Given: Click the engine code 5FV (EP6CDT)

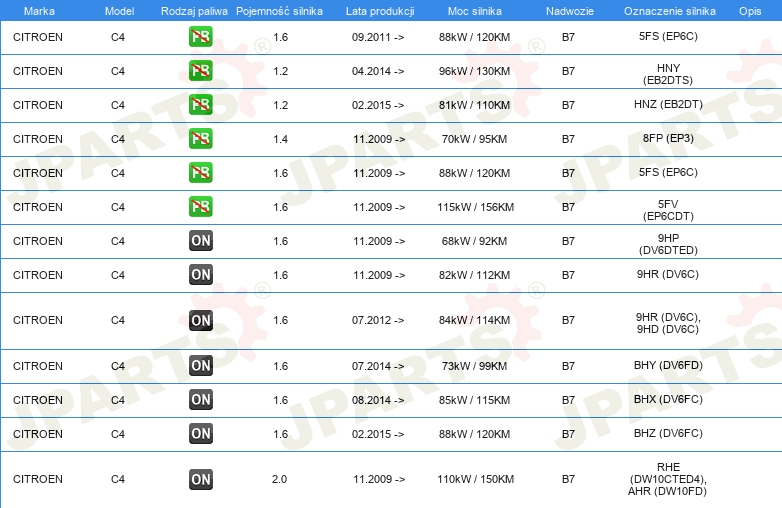Looking at the screenshot, I should 668,210.
